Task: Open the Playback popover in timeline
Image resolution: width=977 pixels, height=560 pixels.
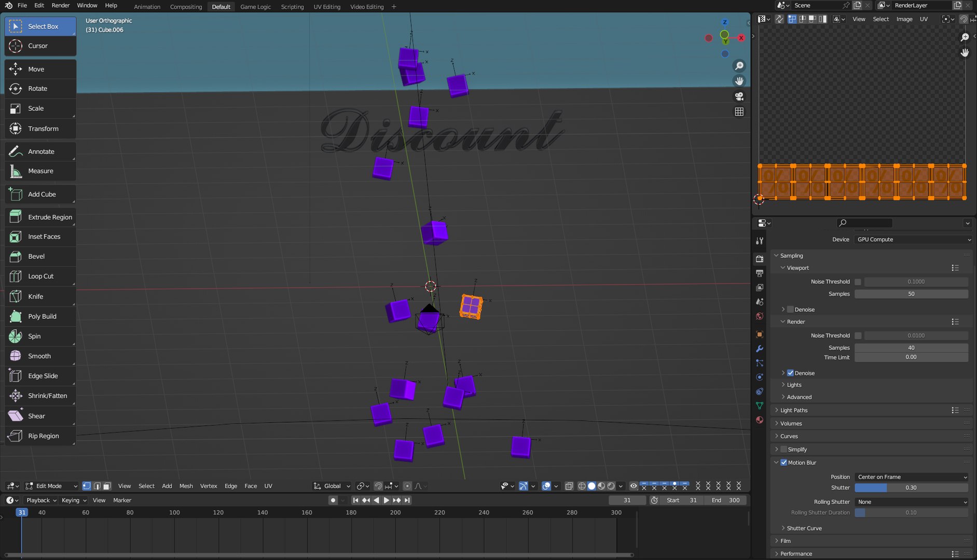Action: coord(41,500)
